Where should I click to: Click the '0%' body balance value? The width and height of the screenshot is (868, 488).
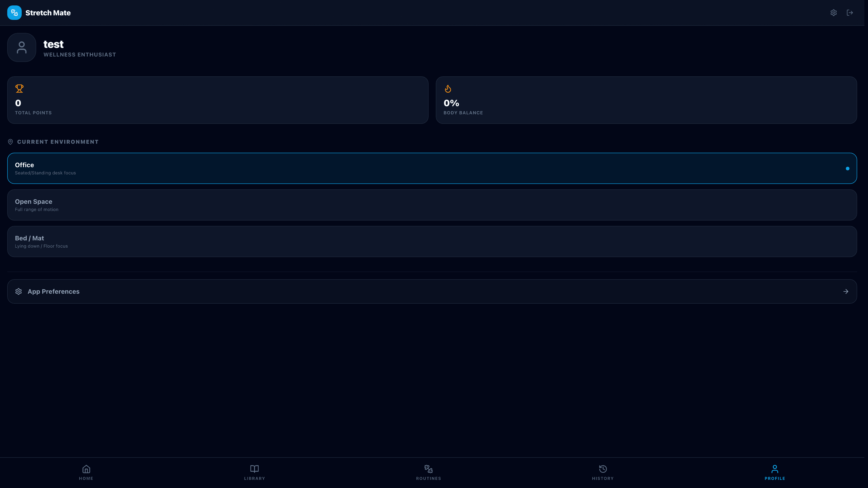451,103
